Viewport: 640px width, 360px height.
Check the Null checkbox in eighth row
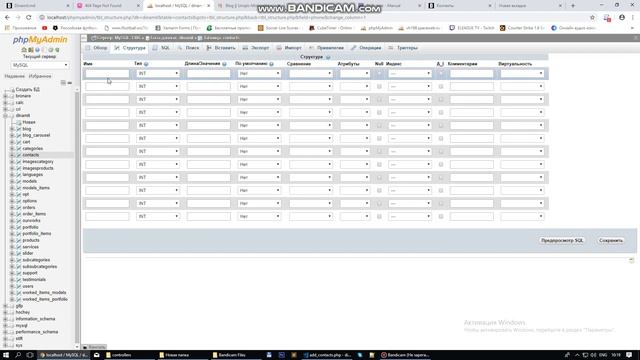tap(379, 164)
